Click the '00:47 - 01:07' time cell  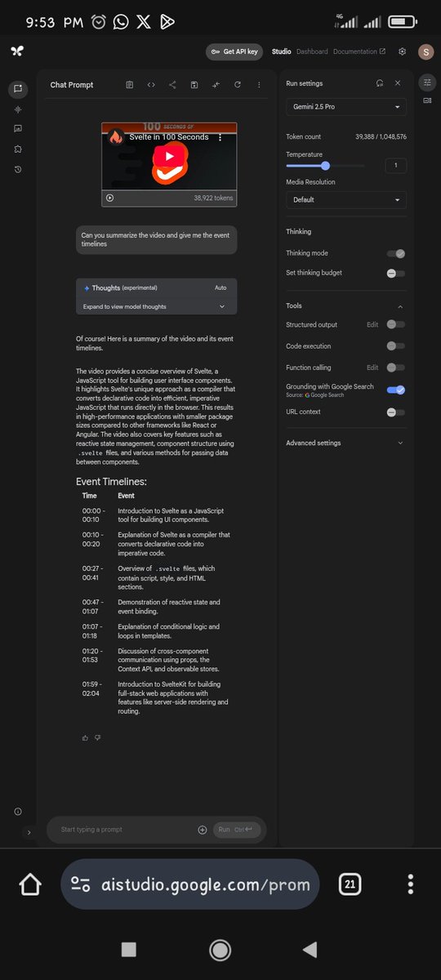coord(93,607)
